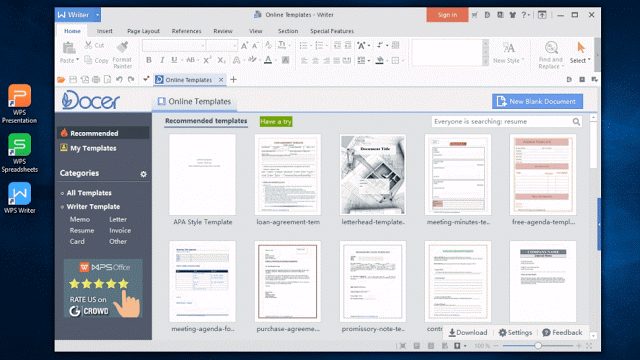The width and height of the screenshot is (640, 360).
Task: Open Find and Replace
Action: click(551, 55)
